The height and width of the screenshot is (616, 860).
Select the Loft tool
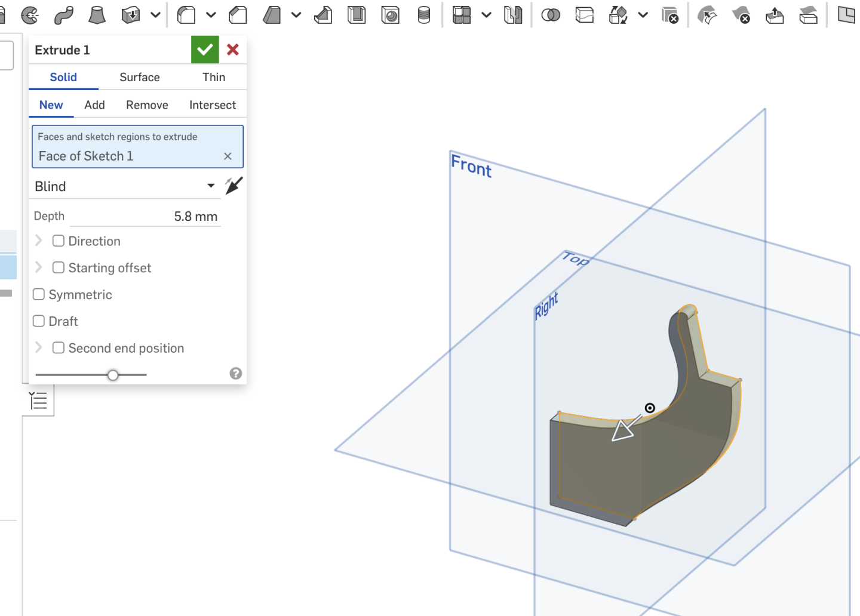pos(97,15)
